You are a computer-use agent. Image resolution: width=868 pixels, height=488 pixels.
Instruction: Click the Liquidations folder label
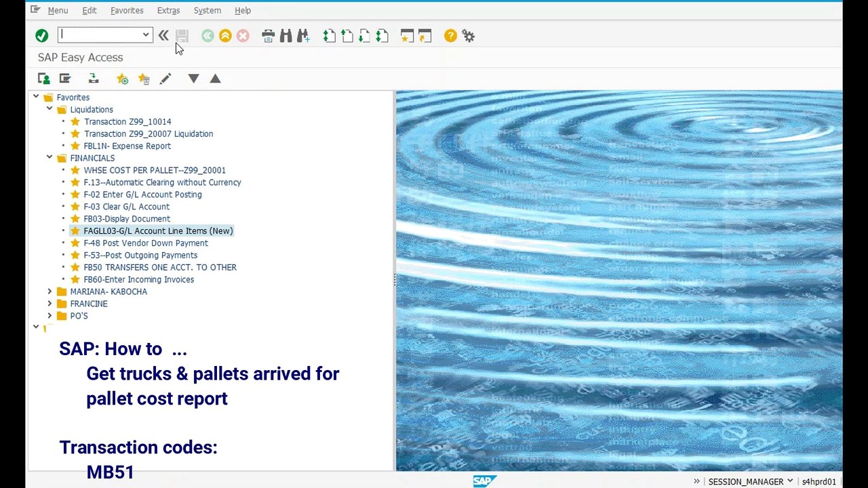92,109
